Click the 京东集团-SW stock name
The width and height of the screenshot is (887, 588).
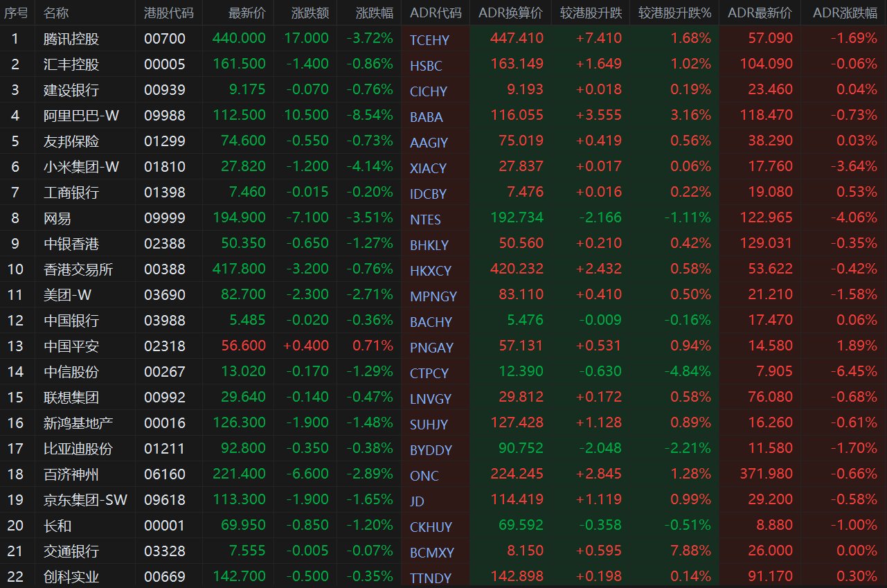click(x=85, y=500)
